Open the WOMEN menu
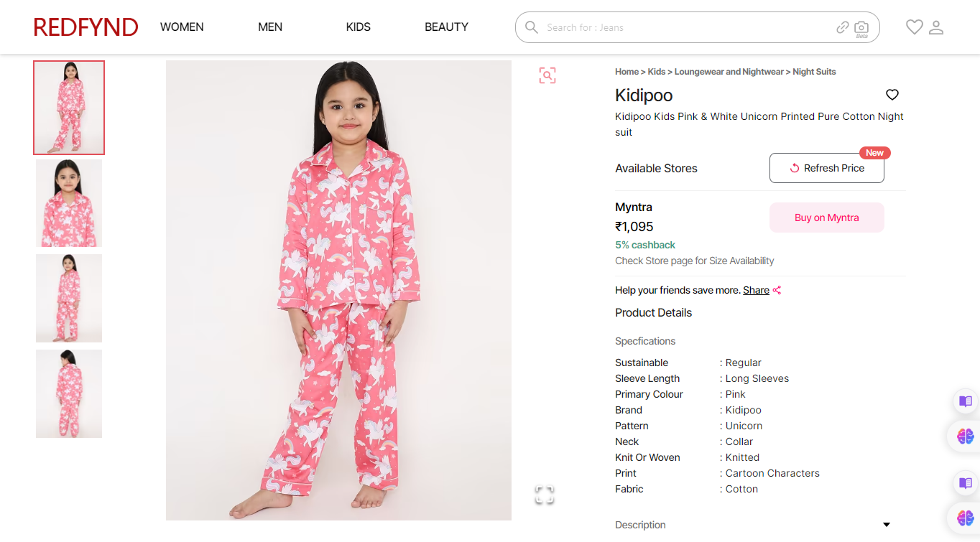This screenshot has width=980, height=542. (x=182, y=27)
